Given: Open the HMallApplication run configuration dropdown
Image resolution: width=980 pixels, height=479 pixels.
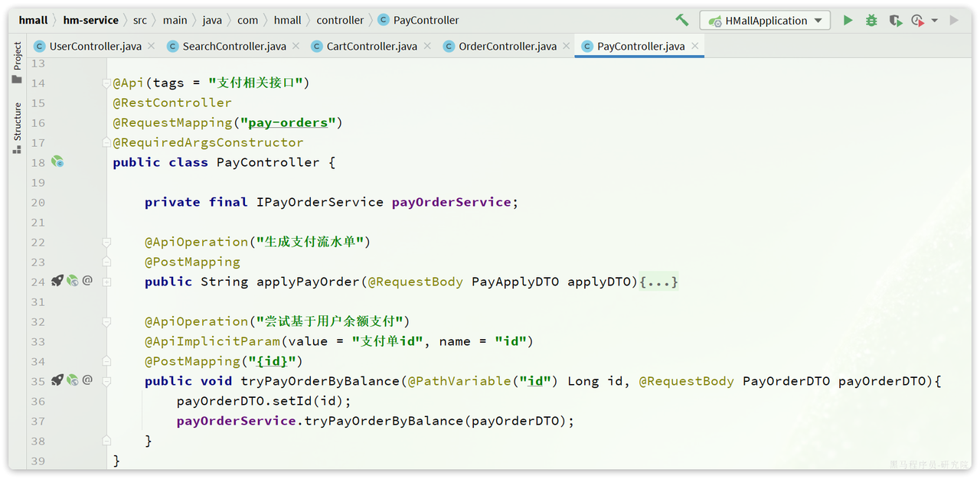Looking at the screenshot, I should point(765,21).
